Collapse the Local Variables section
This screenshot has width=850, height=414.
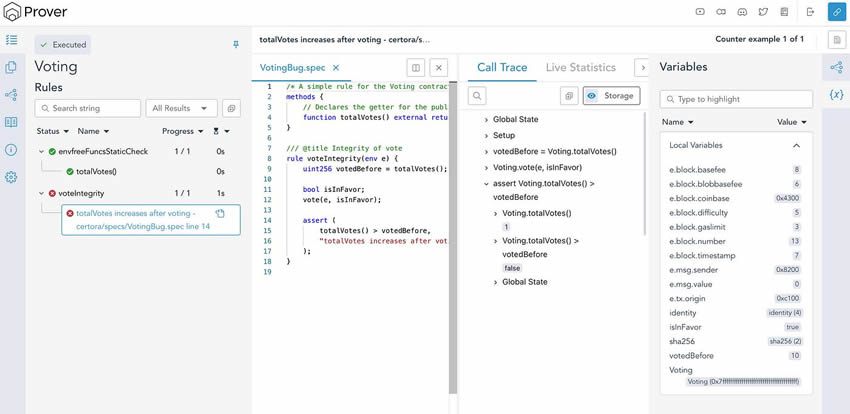coord(796,146)
